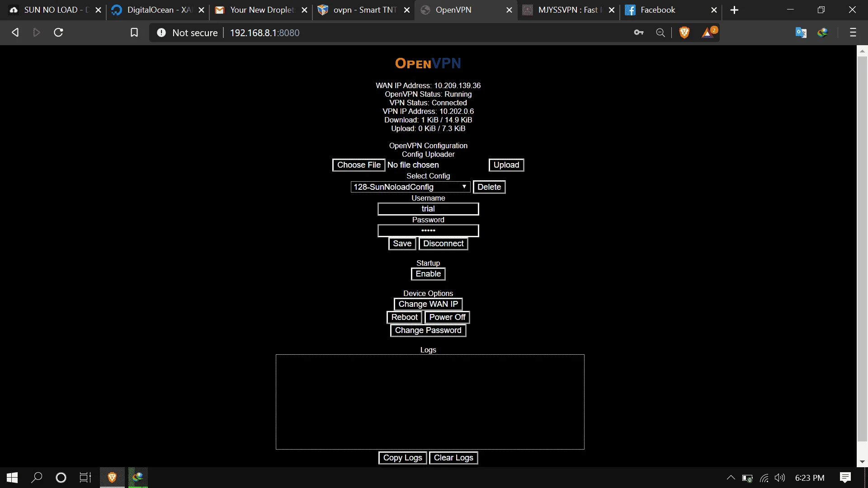Click the taskbar search icon

pyautogui.click(x=37, y=478)
